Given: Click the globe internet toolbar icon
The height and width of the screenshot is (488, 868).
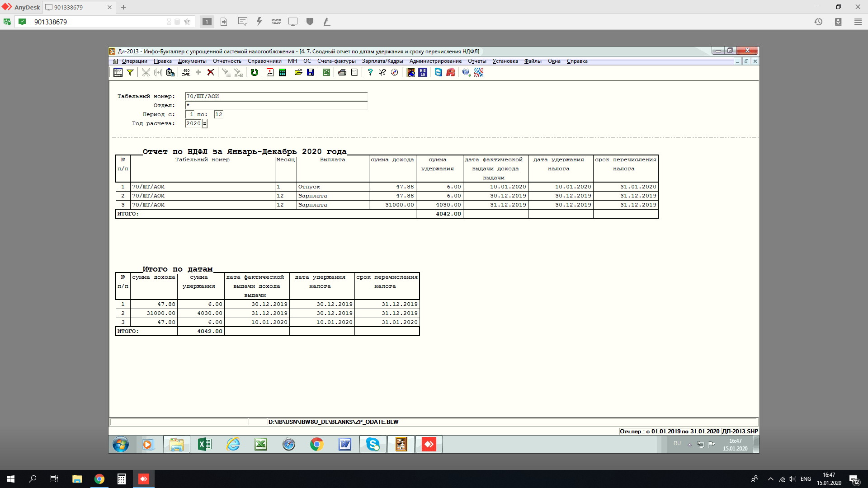Looking at the screenshot, I should click(x=466, y=72).
